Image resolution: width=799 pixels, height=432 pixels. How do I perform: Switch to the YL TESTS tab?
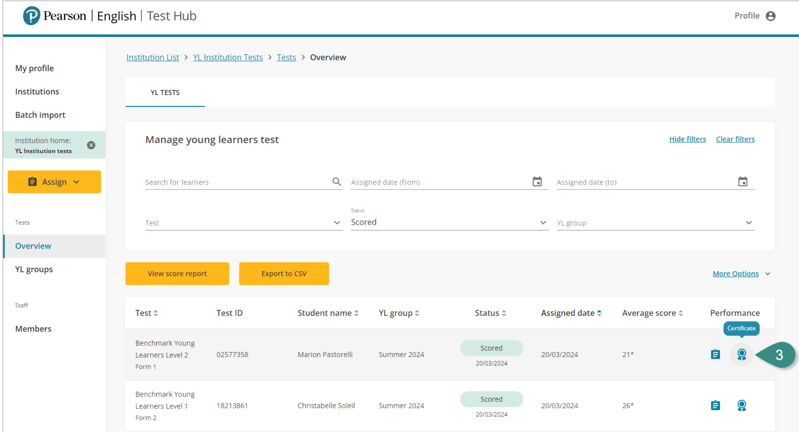pyautogui.click(x=165, y=93)
